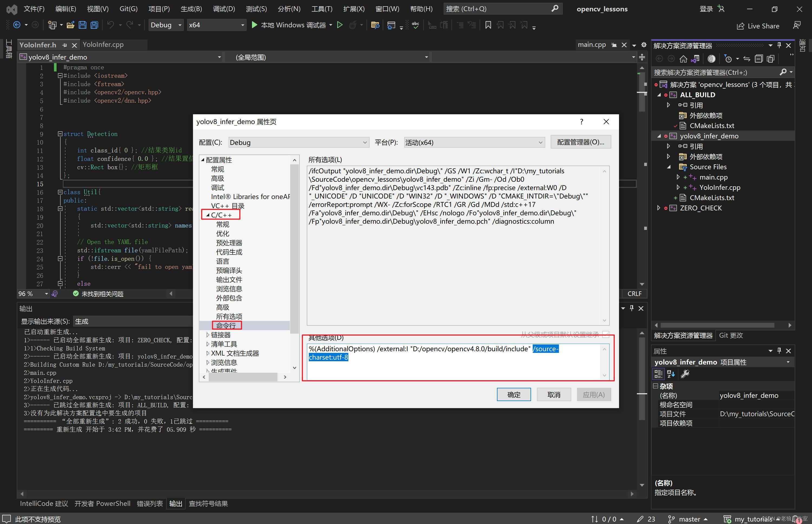The image size is (812, 524).
Task: Toggle auto-hide pin on Output panel
Action: coord(632,308)
